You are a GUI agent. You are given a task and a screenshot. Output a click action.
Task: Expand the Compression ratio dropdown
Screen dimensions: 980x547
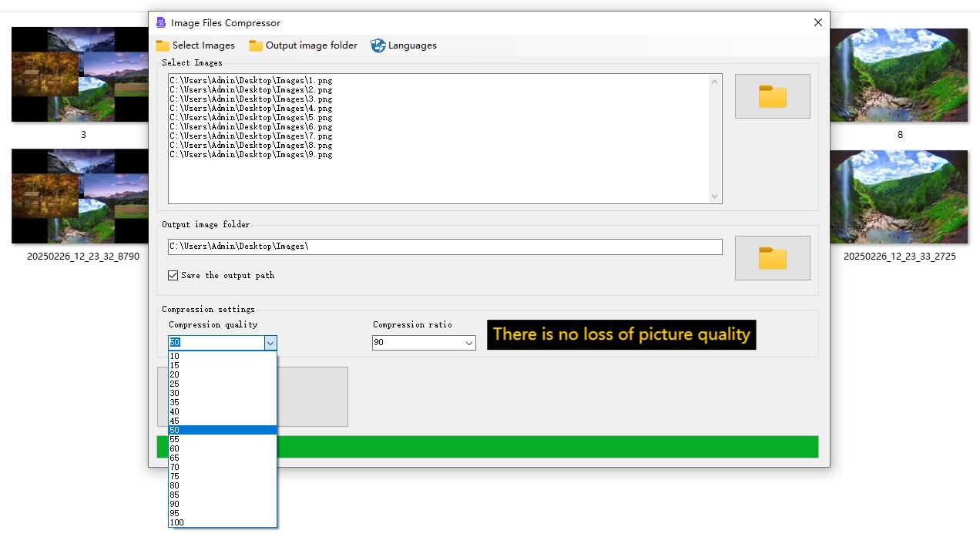pyautogui.click(x=469, y=343)
